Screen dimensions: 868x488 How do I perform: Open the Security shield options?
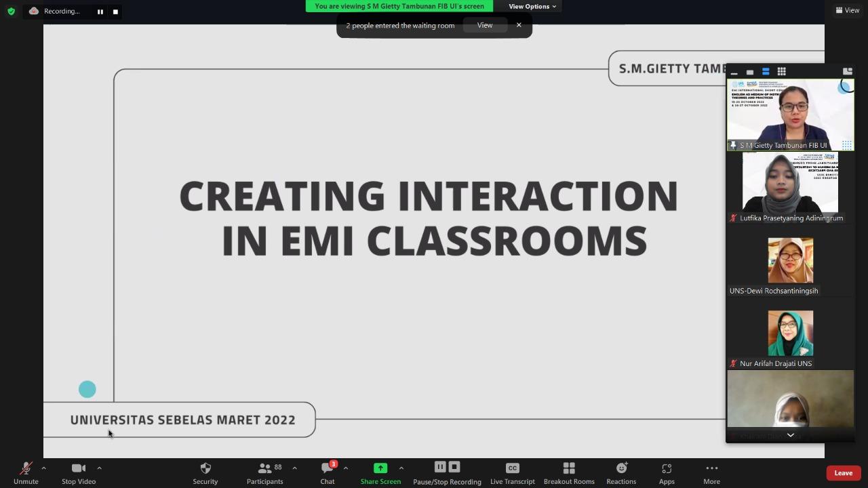205,473
